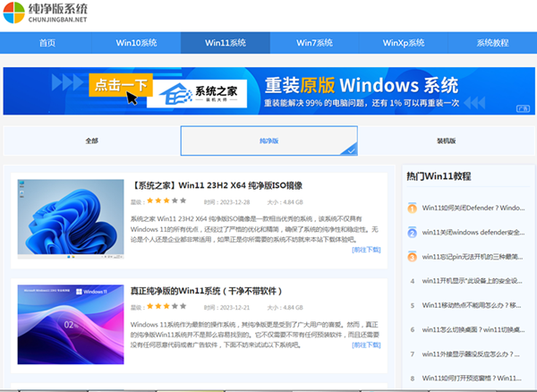
Task: Switch to the Win10系统 tab
Action: (x=136, y=43)
